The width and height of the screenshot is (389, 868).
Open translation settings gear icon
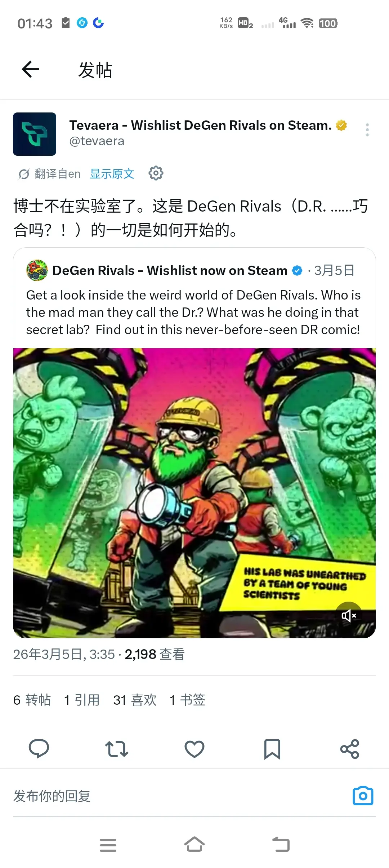(x=156, y=173)
